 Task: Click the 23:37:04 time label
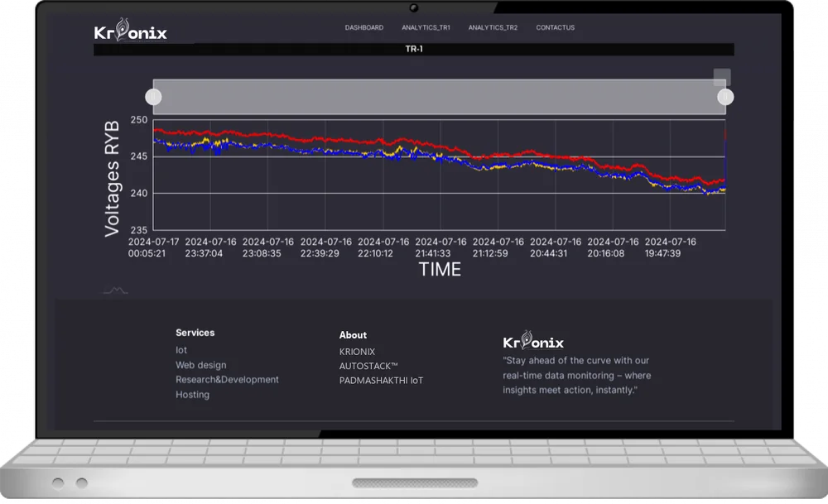click(x=204, y=253)
